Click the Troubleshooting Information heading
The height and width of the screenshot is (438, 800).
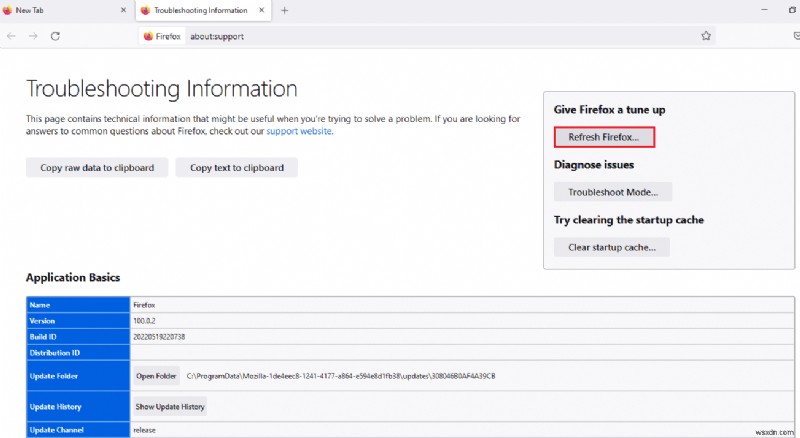(162, 89)
